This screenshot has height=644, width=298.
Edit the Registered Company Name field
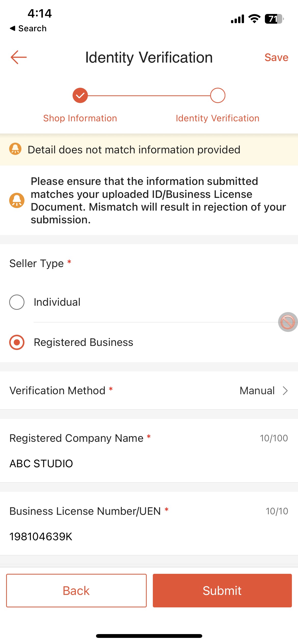pyautogui.click(x=41, y=463)
